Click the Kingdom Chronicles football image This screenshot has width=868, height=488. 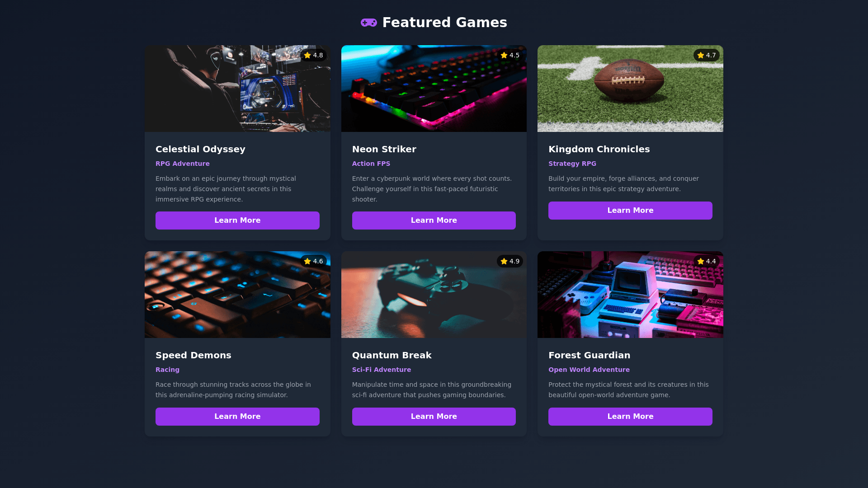(630, 89)
